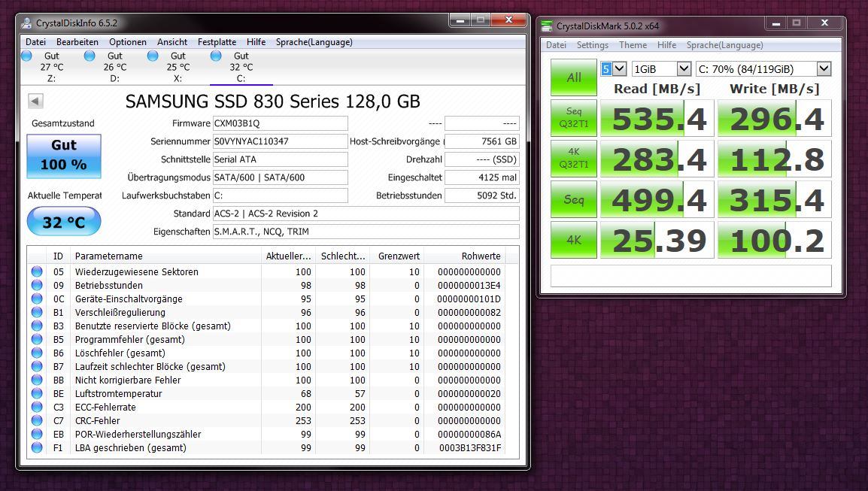Click the ID column header

pyautogui.click(x=59, y=256)
